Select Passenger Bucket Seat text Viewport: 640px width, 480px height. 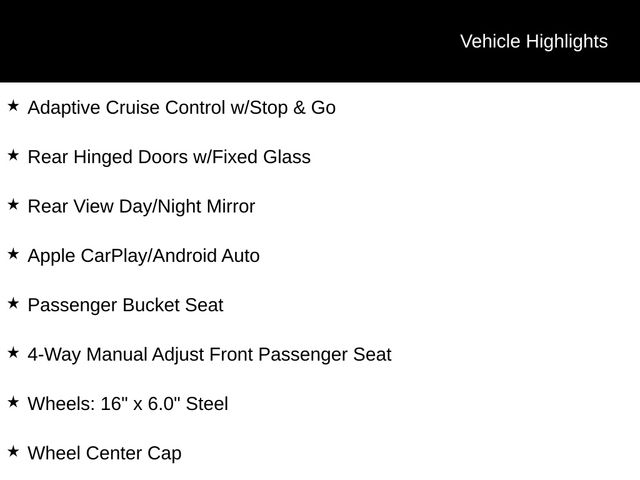point(125,305)
